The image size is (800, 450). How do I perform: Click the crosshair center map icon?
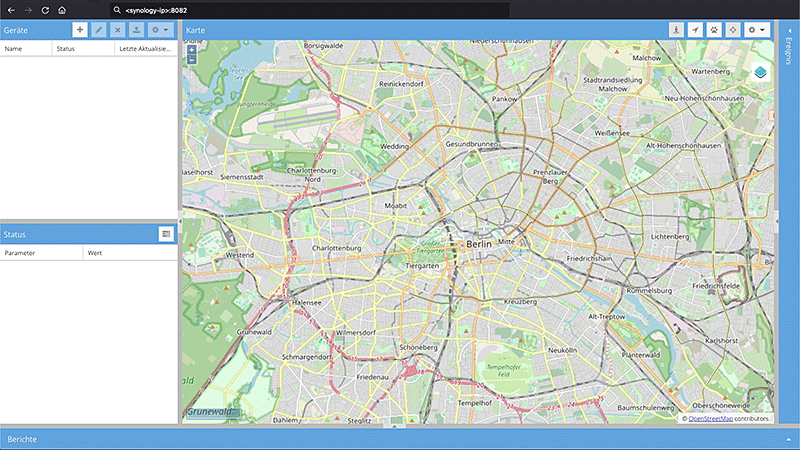pyautogui.click(x=734, y=30)
